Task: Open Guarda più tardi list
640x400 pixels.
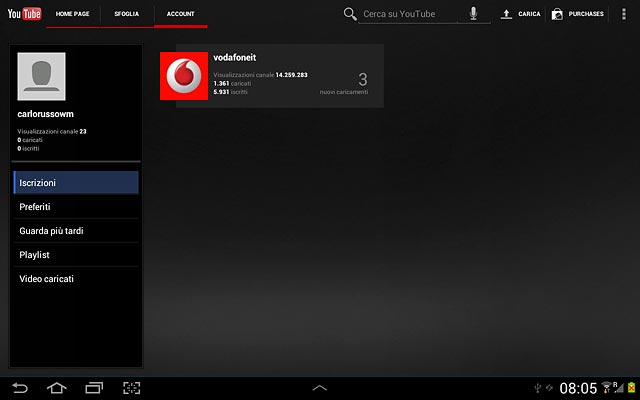Action: coord(76,231)
